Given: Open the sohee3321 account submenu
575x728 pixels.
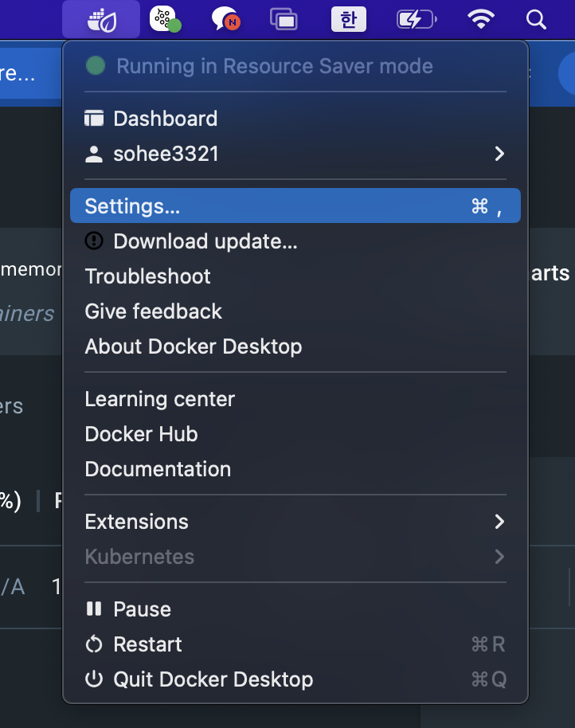Looking at the screenshot, I should point(295,154).
